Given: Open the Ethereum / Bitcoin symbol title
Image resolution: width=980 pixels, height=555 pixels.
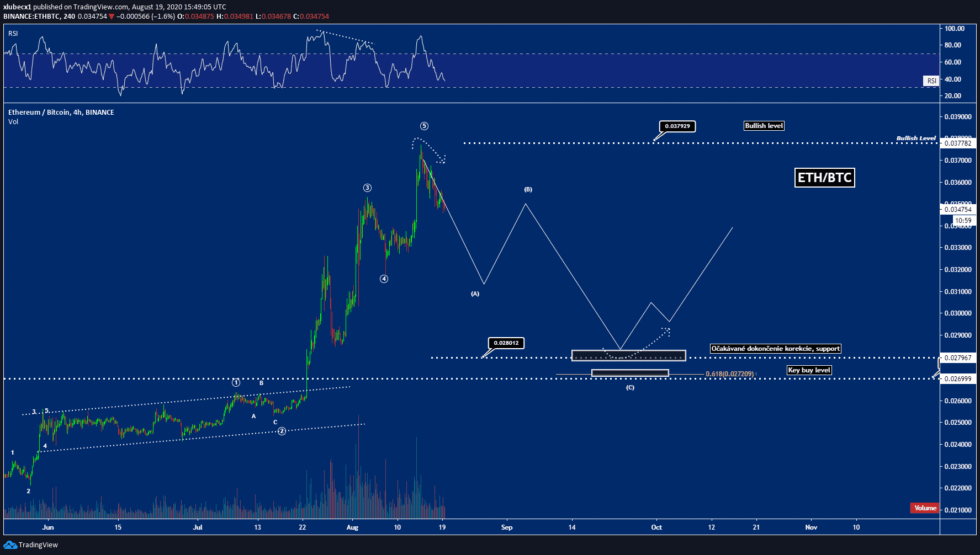Looking at the screenshot, I should click(x=61, y=112).
